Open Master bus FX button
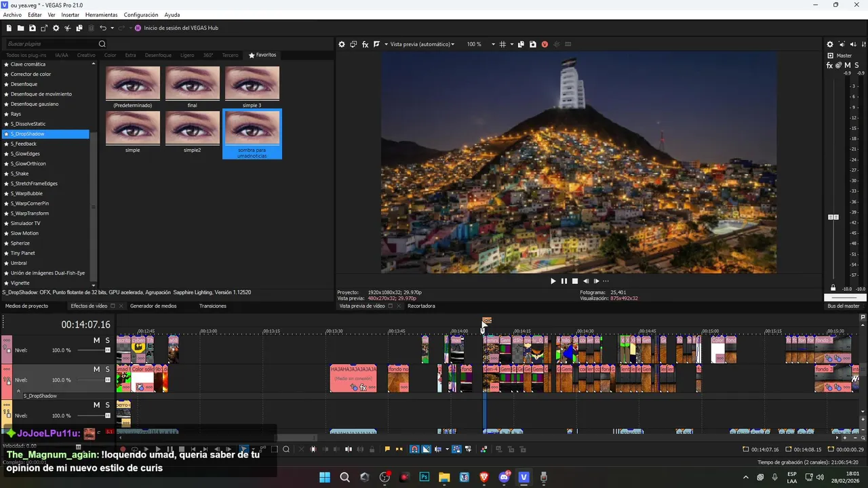Viewport: 868px width, 488px height. click(x=830, y=66)
